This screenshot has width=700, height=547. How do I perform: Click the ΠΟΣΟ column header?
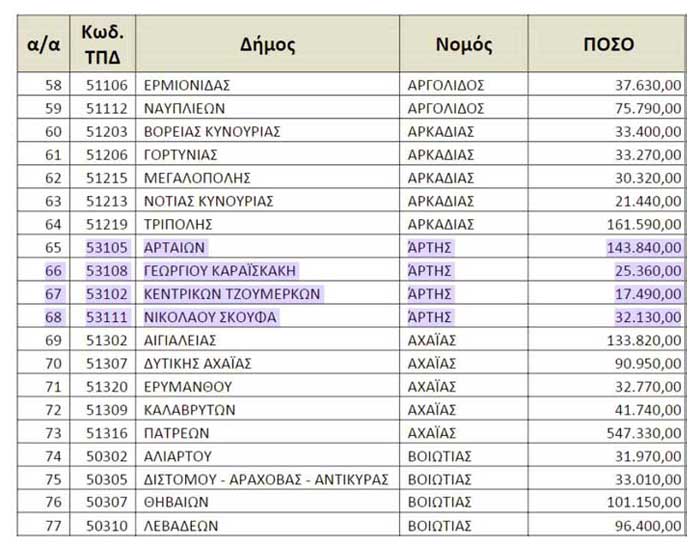tap(608, 45)
